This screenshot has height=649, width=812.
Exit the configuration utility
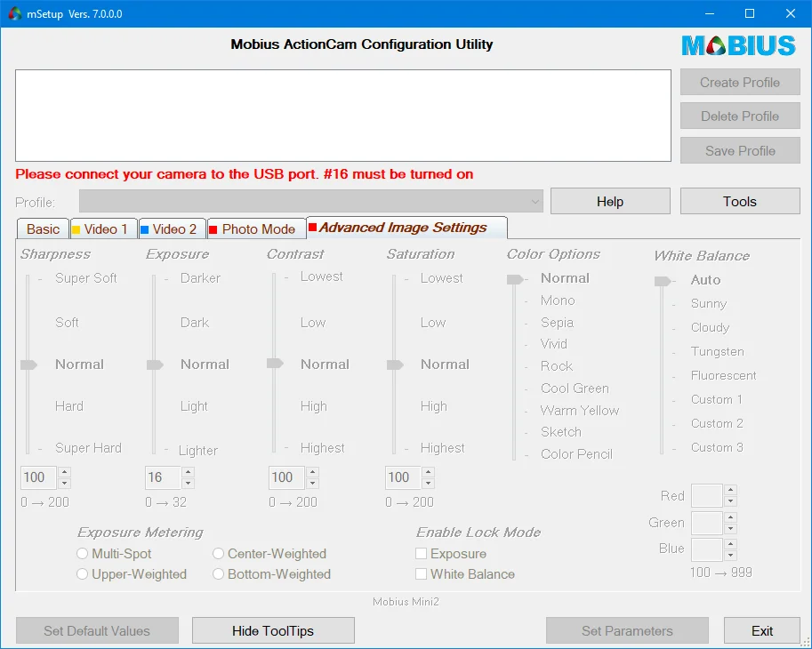[x=762, y=631]
